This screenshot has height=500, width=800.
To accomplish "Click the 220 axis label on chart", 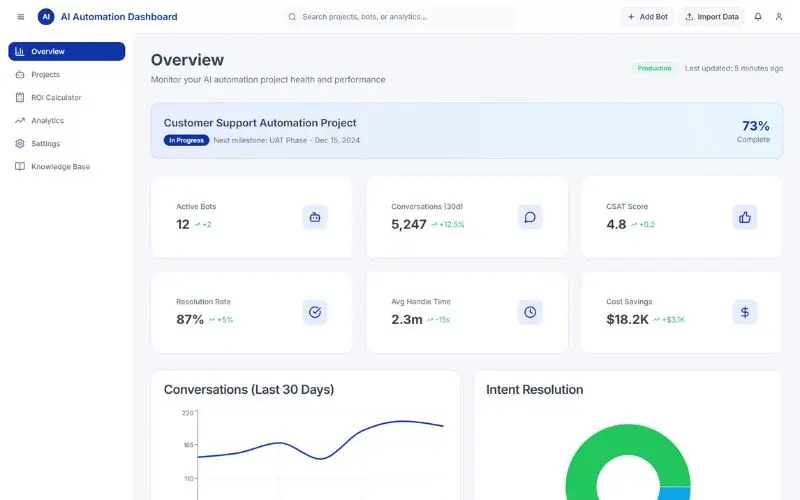I will click(x=187, y=413).
